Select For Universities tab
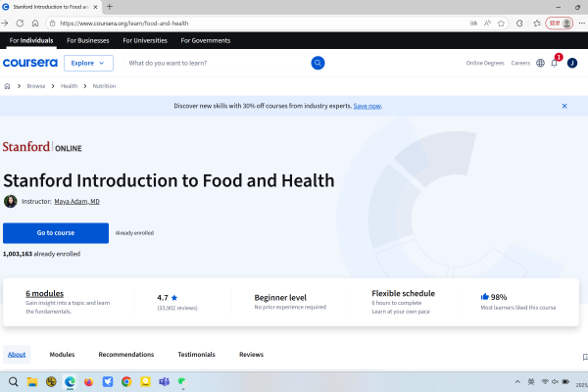Screen dimensions: 588x392 point(145,40)
